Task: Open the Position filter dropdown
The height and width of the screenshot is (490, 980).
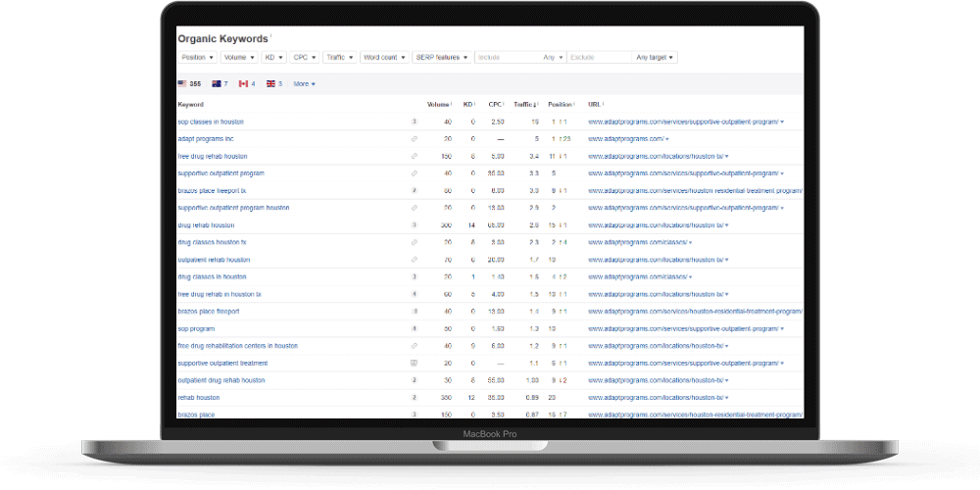Action: pyautogui.click(x=198, y=58)
